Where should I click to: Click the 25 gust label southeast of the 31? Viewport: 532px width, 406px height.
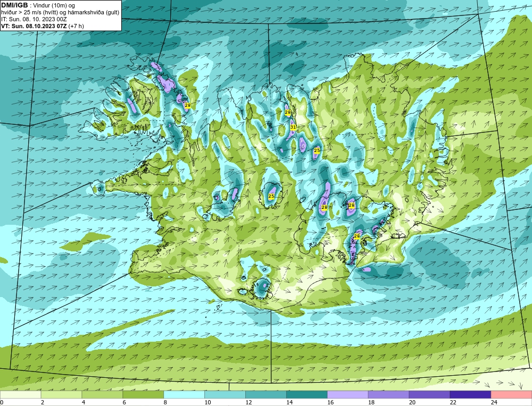pyautogui.click(x=317, y=150)
